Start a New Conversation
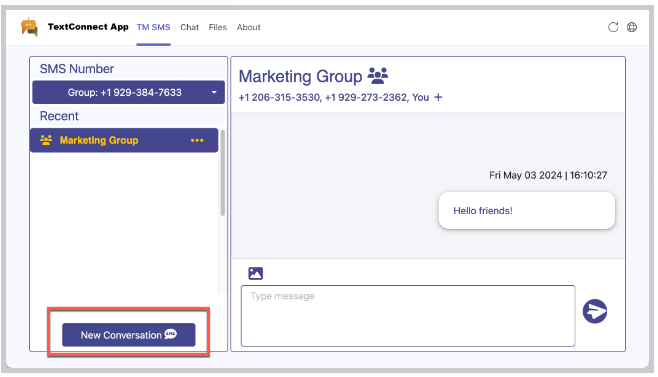 coord(129,335)
